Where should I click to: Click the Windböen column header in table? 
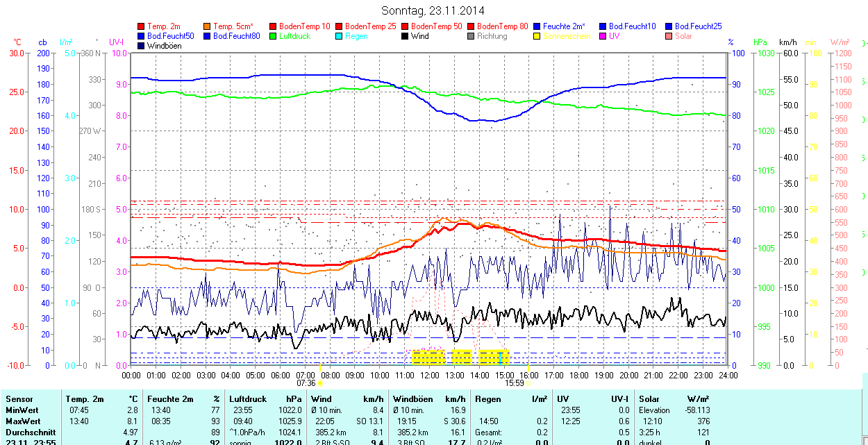412,399
